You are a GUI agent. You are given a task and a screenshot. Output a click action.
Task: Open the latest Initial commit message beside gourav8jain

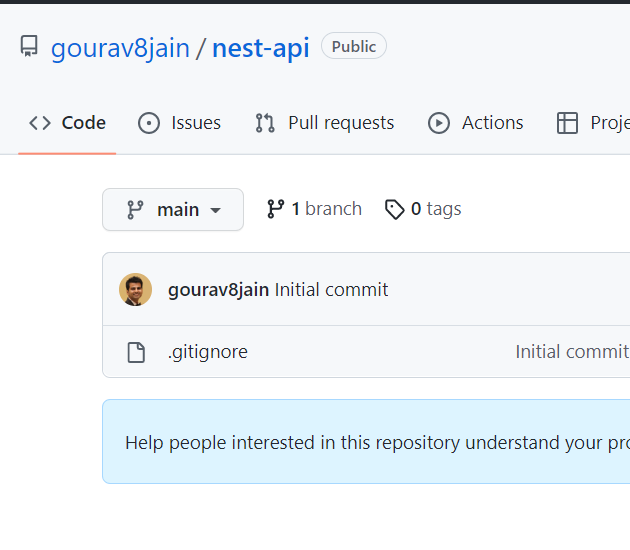coord(331,290)
